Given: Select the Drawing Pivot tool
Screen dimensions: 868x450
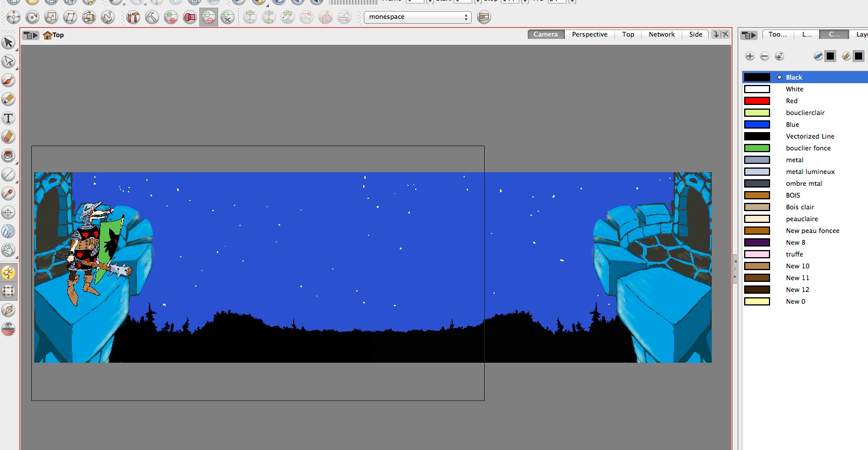Looking at the screenshot, I should pyautogui.click(x=8, y=212).
